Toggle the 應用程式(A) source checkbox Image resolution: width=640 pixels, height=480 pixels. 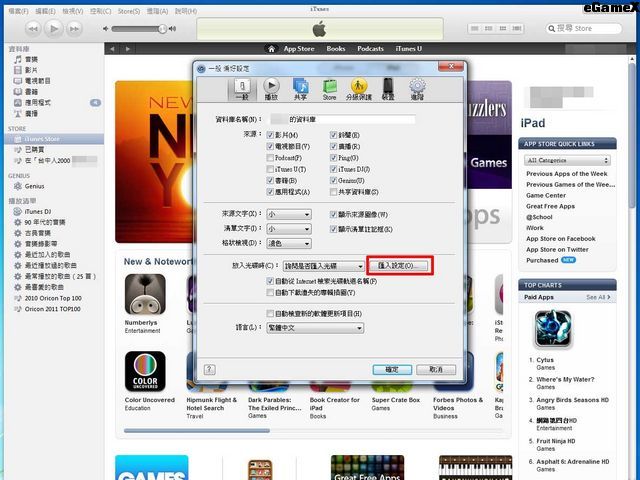tap(270, 192)
